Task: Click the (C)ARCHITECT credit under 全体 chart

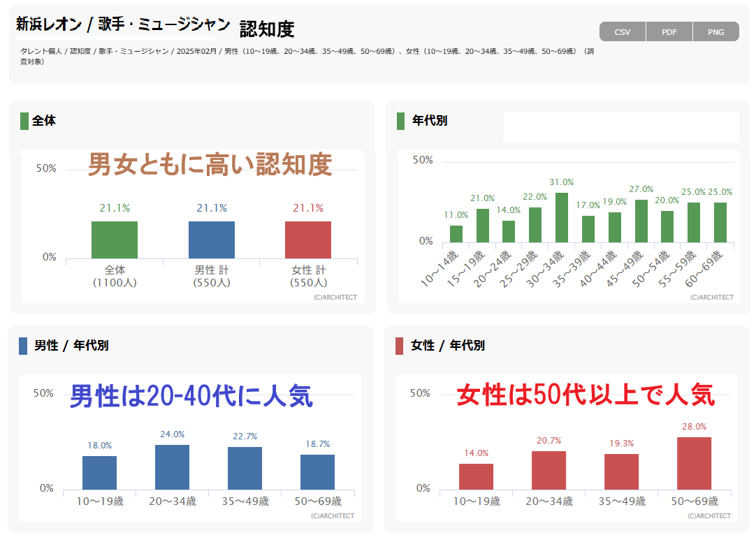Action: [331, 298]
